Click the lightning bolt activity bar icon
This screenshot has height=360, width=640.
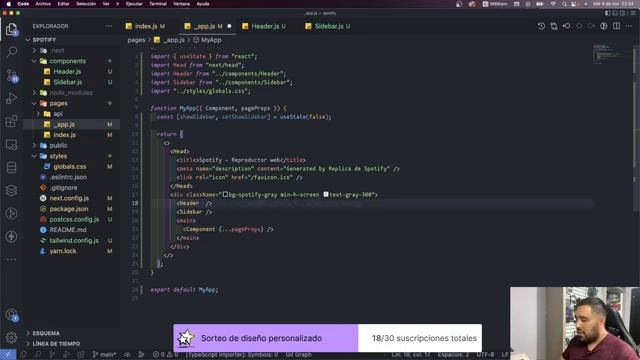click(11, 236)
